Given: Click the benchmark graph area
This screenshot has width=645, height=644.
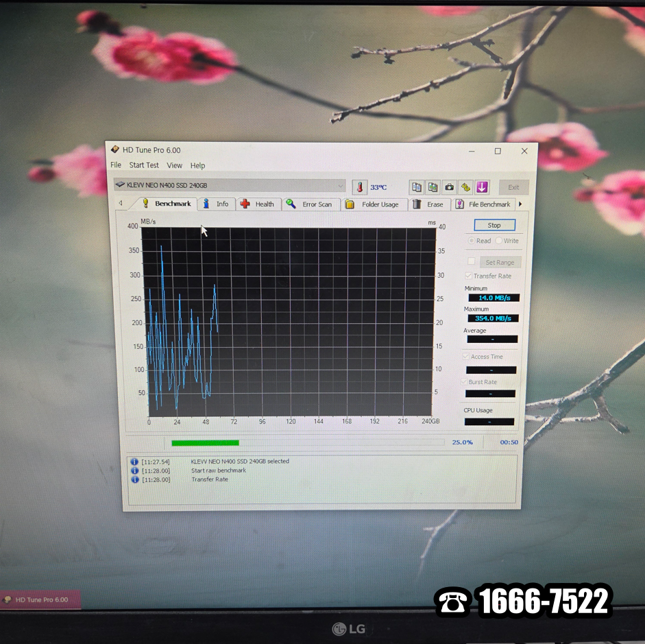Looking at the screenshot, I should (x=289, y=322).
